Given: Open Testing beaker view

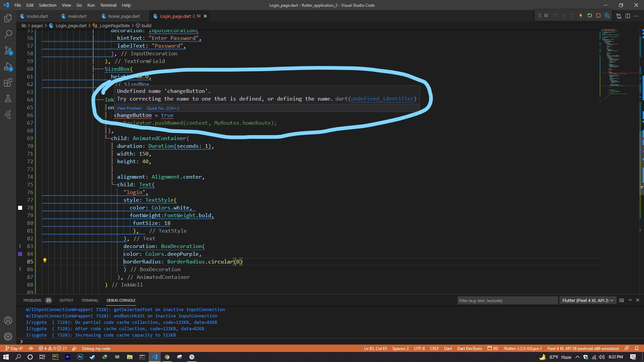Looking at the screenshot, I should click(x=8, y=99).
